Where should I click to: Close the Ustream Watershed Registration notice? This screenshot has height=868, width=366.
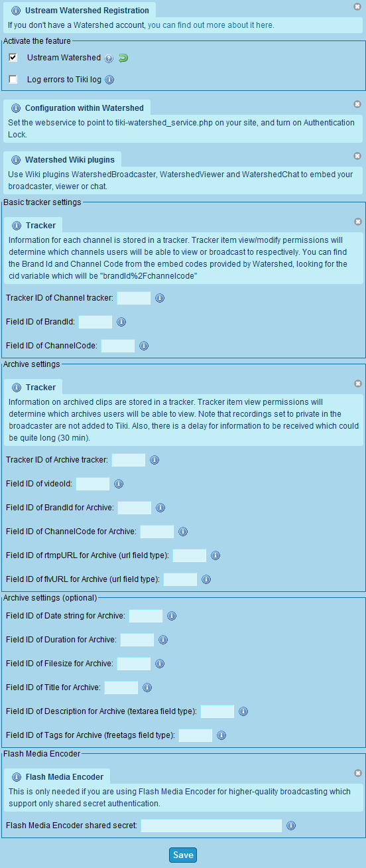(x=357, y=7)
